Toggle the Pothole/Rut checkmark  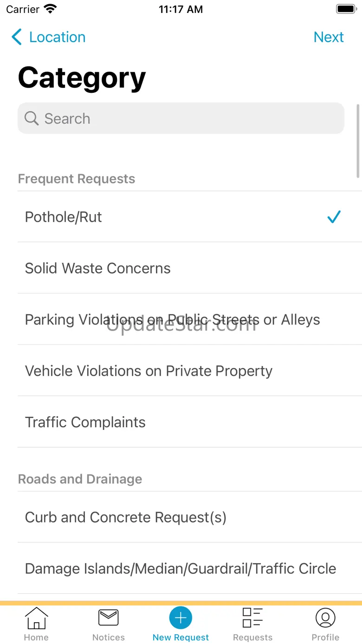334,217
